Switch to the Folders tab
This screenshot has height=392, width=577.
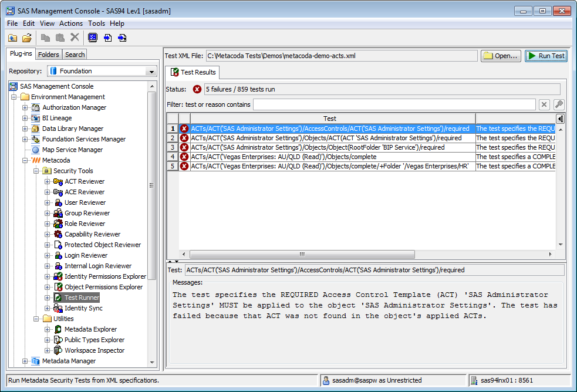click(x=49, y=55)
